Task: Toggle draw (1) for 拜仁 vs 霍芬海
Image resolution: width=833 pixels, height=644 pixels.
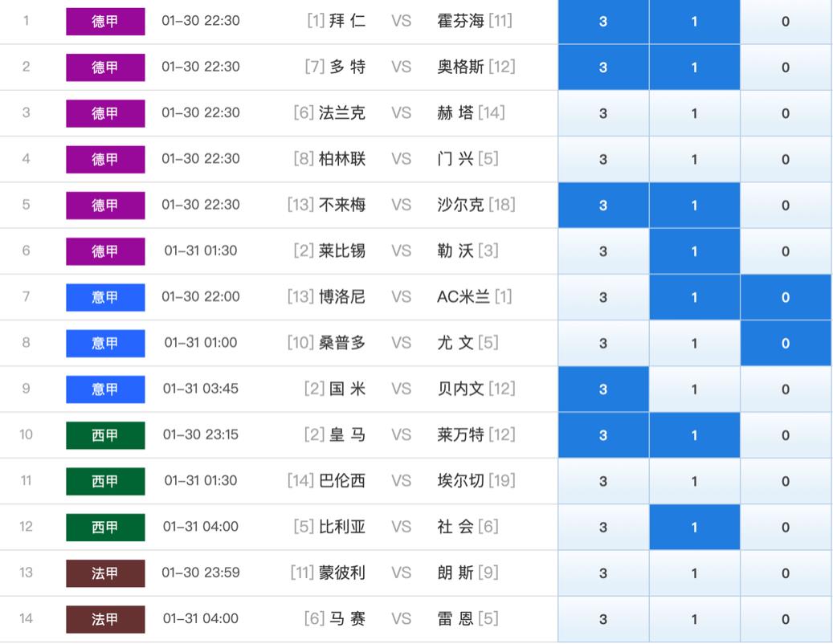Action: pos(694,21)
